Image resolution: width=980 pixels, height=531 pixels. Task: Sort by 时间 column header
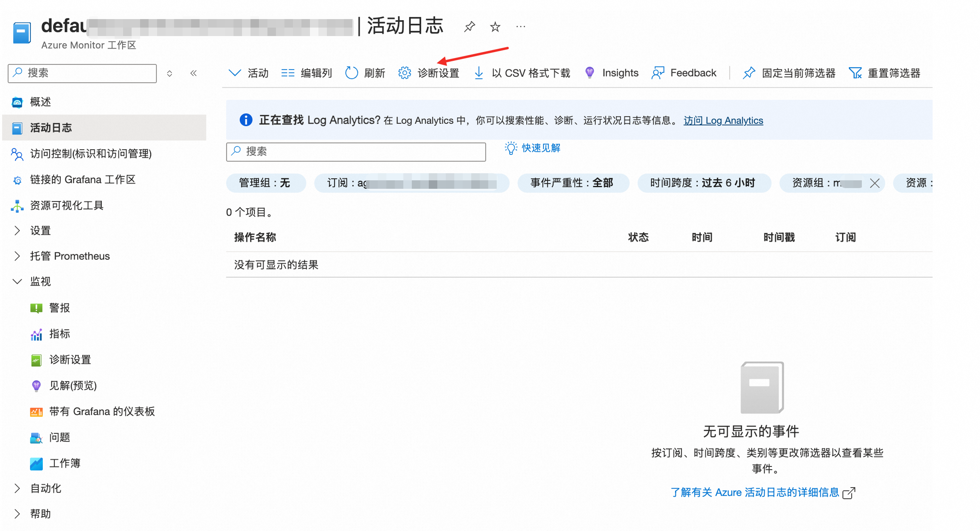702,238
